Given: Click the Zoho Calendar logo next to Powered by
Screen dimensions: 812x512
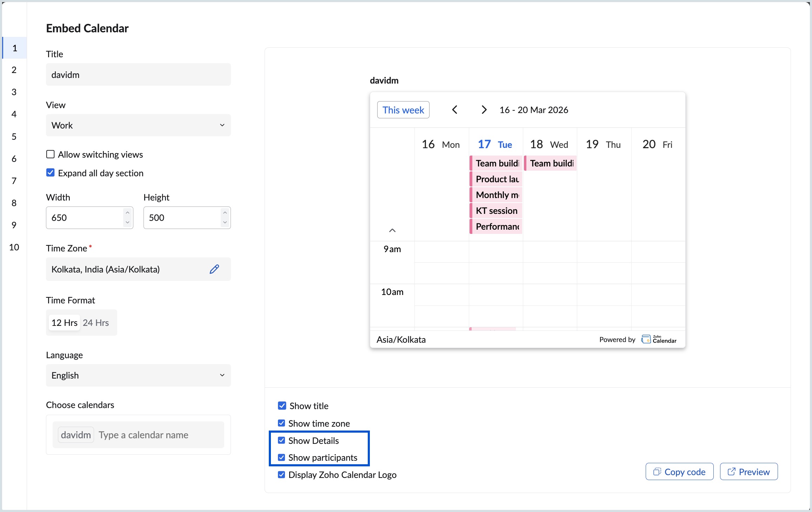Looking at the screenshot, I should click(659, 339).
